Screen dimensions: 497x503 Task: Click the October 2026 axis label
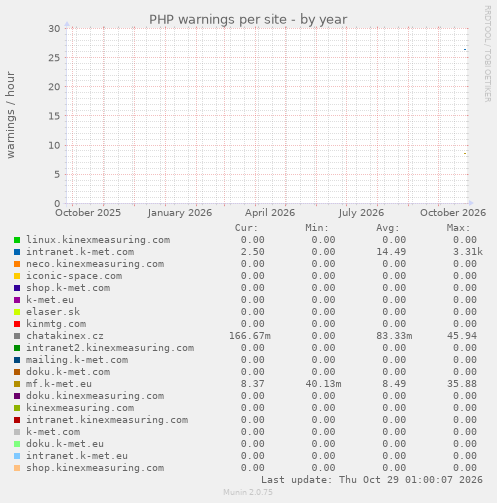point(453,213)
